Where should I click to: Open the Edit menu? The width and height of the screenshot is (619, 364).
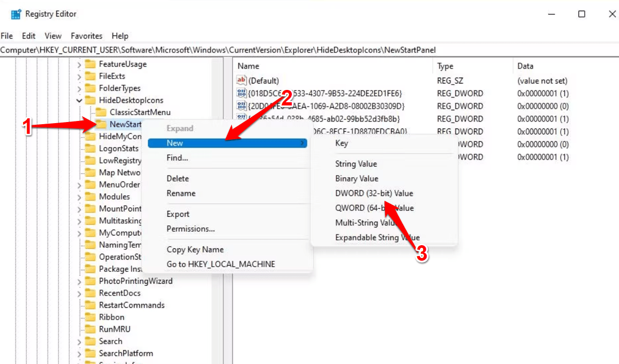[x=28, y=36]
